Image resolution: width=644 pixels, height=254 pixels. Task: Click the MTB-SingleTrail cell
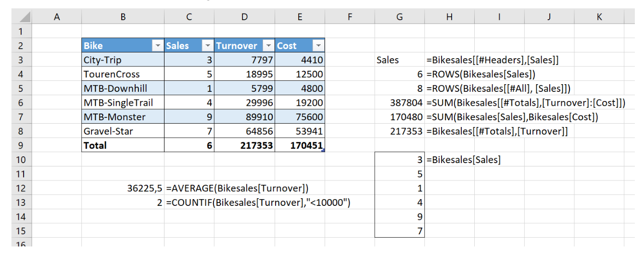click(x=123, y=102)
